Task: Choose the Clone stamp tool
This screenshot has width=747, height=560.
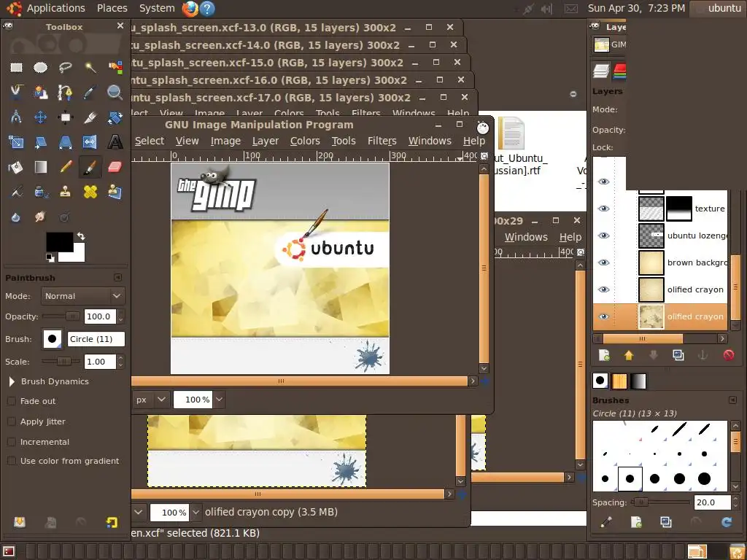Action: tap(65, 192)
